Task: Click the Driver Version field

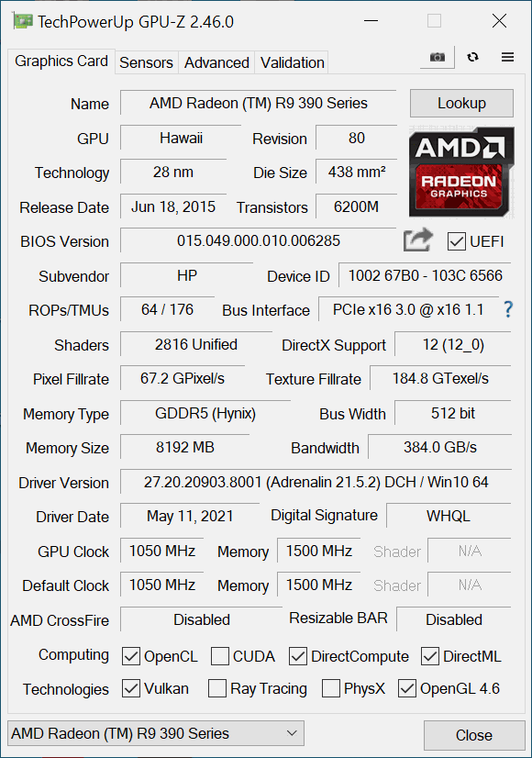Action: [316, 482]
